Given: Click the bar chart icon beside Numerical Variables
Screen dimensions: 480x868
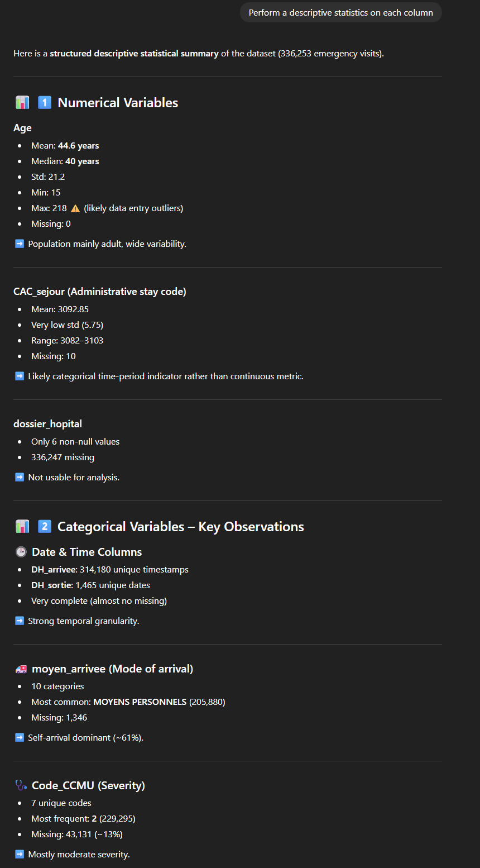Looking at the screenshot, I should (22, 103).
